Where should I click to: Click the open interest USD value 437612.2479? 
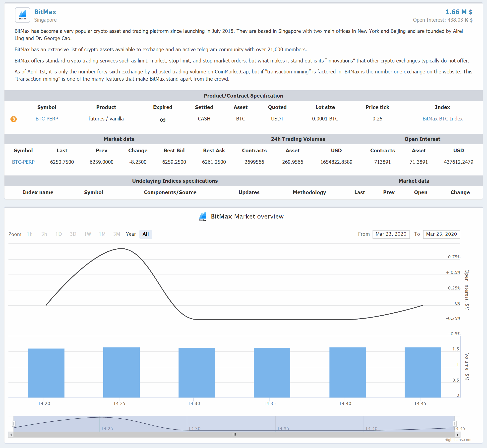(458, 162)
